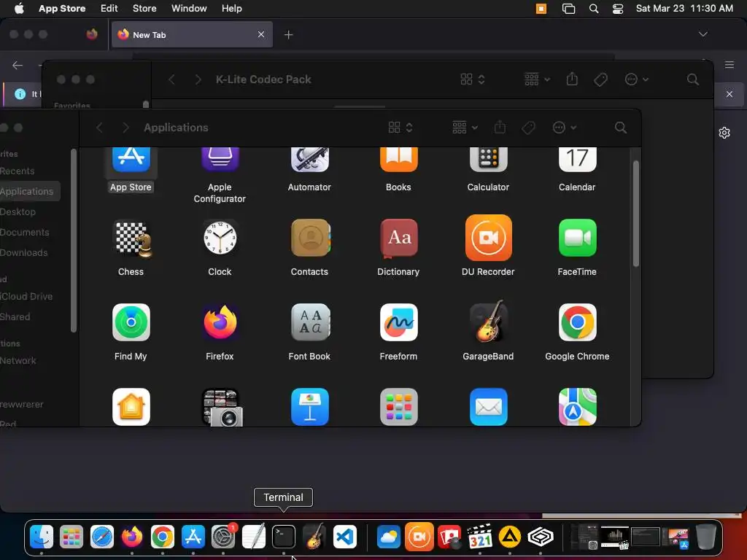Click the search icon in K-Lite Codec Pack window
This screenshot has width=747, height=560.
pyautogui.click(x=693, y=79)
